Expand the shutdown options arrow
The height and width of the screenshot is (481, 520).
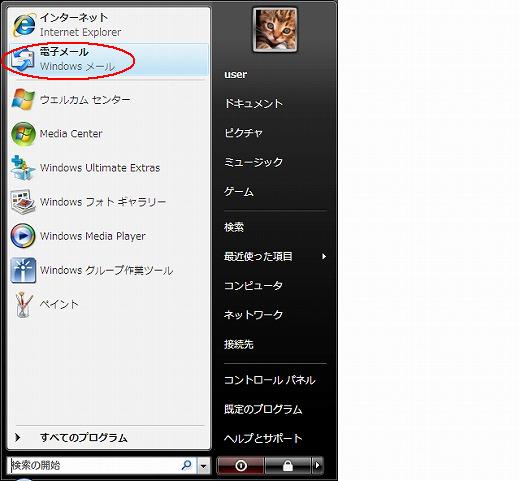tap(317, 465)
